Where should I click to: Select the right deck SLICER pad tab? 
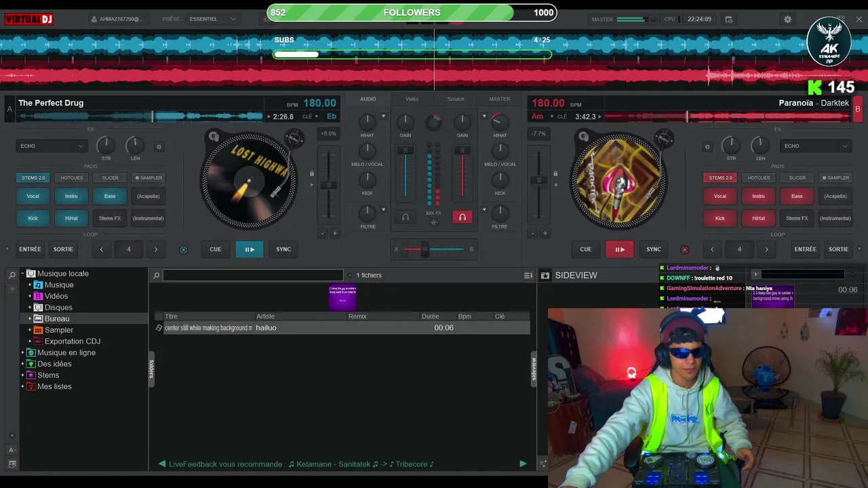[797, 178]
